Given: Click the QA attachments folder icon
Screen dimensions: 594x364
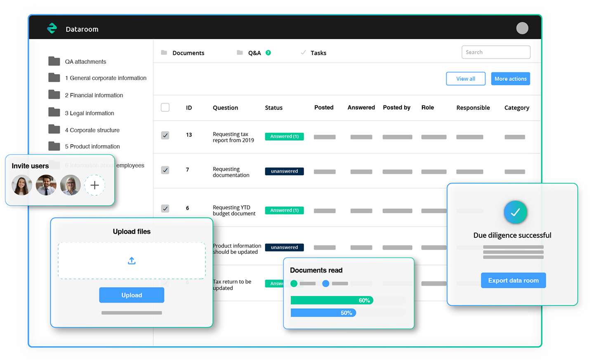Looking at the screenshot, I should coord(54,61).
